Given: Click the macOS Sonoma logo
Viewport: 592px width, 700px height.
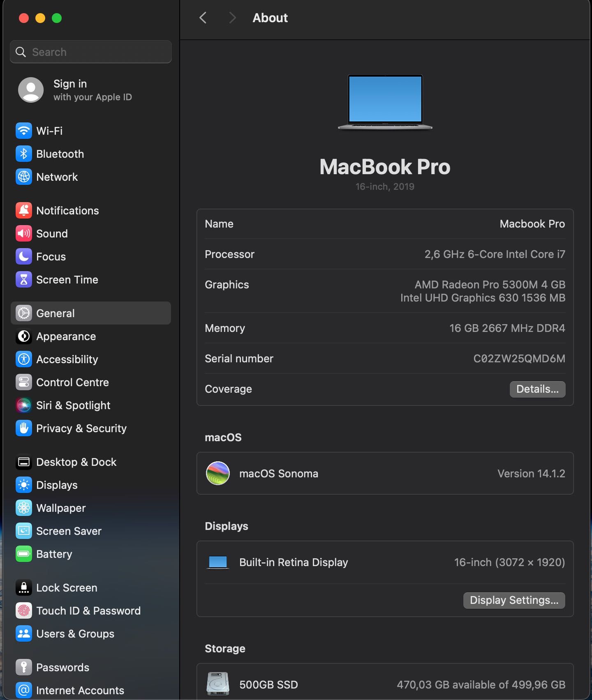Looking at the screenshot, I should point(218,473).
